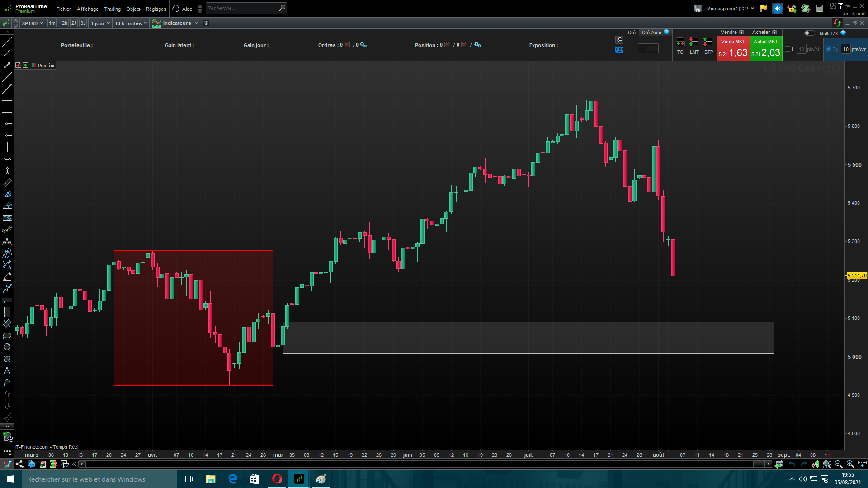This screenshot has width=868, height=488.
Task: Select the ellipse drawing tool
Action: point(7,335)
